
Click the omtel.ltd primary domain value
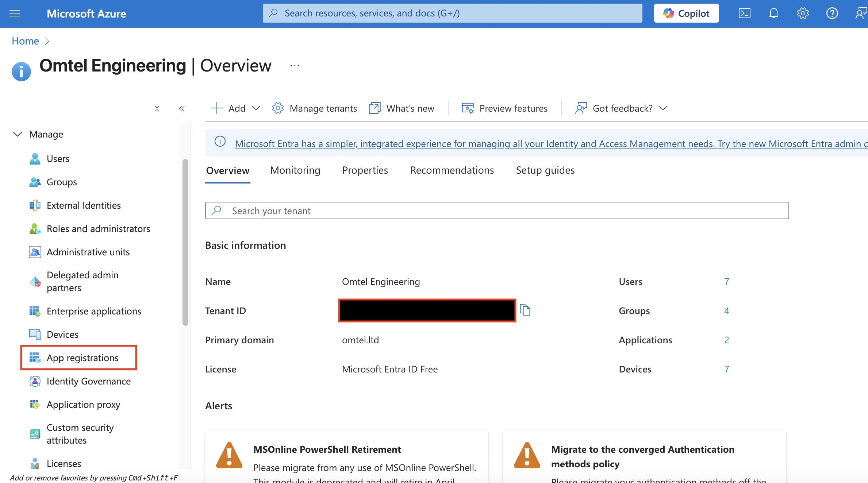point(360,340)
